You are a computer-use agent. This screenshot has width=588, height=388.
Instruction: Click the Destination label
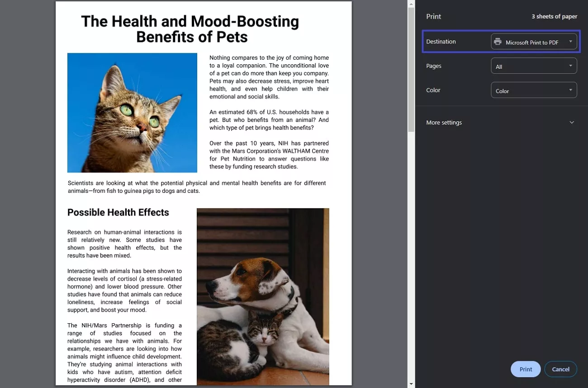(441, 42)
